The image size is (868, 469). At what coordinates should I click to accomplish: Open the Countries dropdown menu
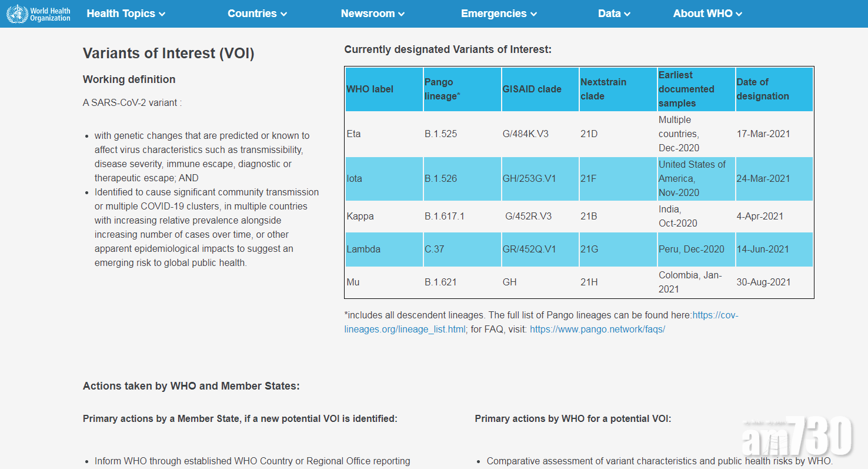pos(257,14)
